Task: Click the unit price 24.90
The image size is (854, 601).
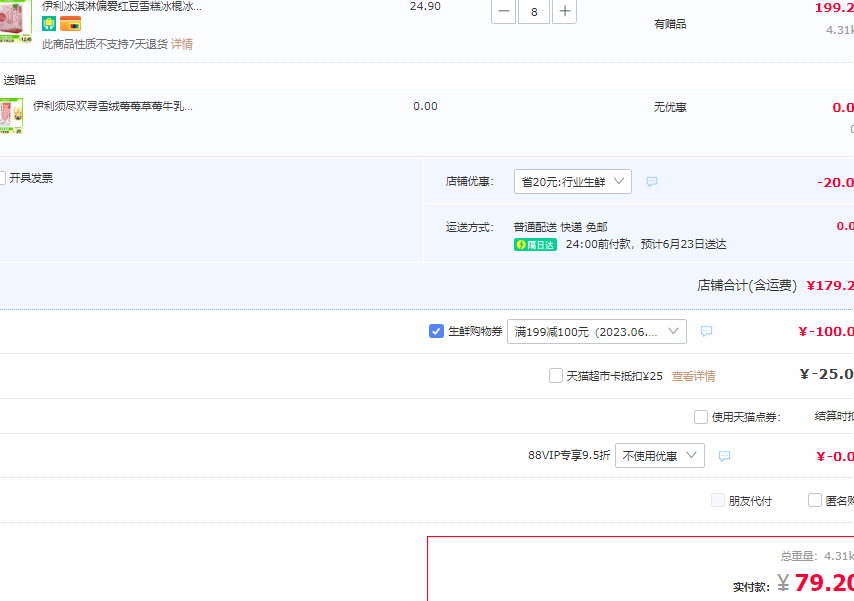Action: coord(425,7)
